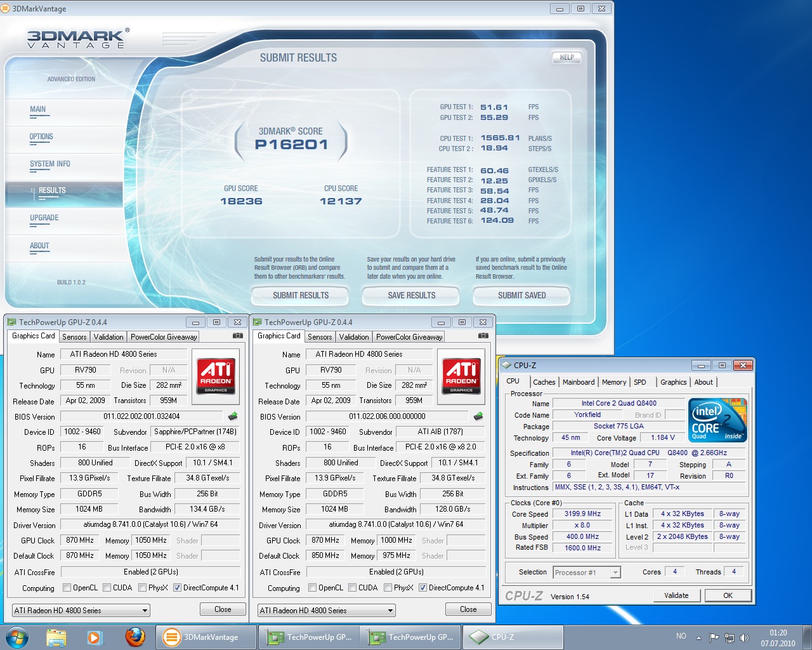Toggle OpenCL checkbox in left GPU-Z
The image size is (812, 650).
coord(67,588)
